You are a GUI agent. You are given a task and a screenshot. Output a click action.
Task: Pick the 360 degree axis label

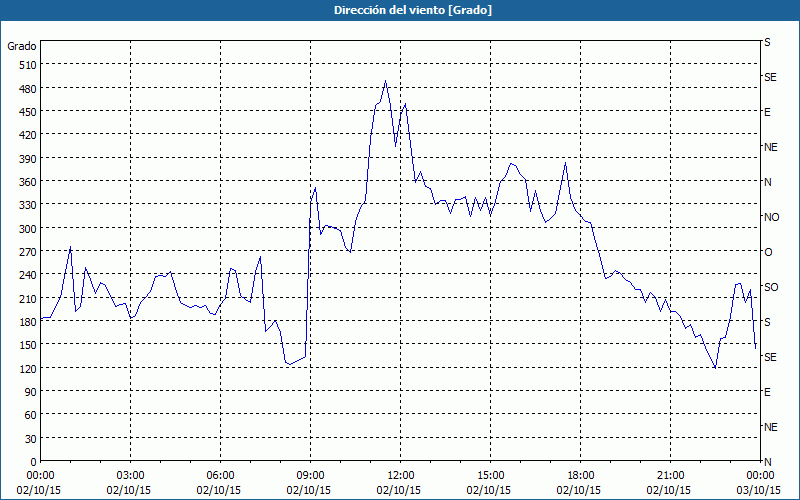pos(28,182)
